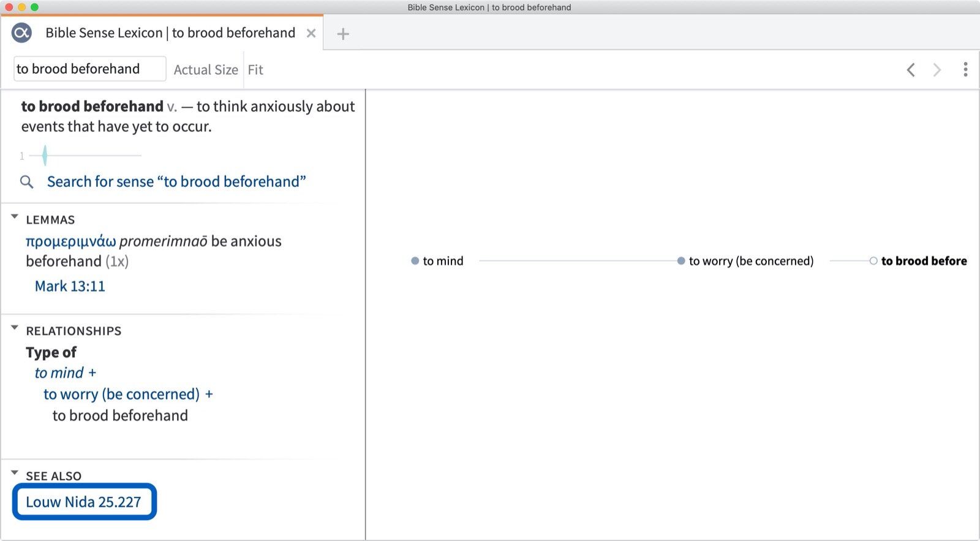Image resolution: width=980 pixels, height=541 pixels.
Task: Click the magnifier search icon
Action: (x=26, y=182)
